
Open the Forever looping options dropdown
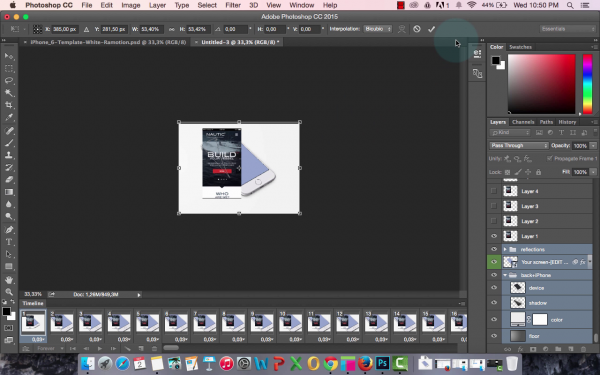tap(50, 349)
